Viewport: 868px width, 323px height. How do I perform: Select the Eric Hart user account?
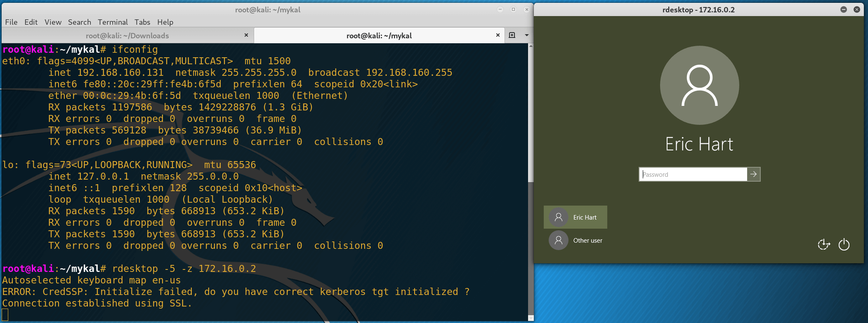[576, 217]
